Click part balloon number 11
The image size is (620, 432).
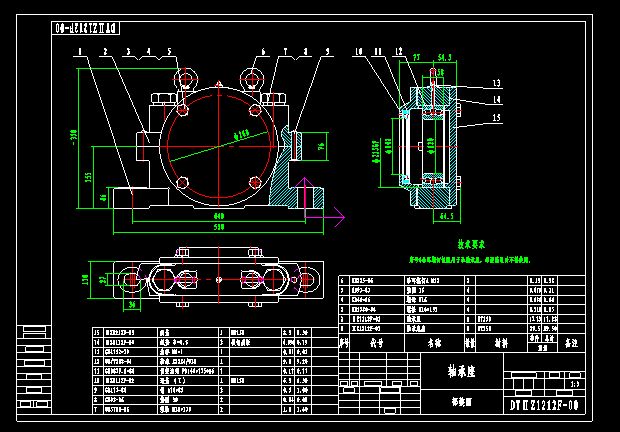pyautogui.click(x=378, y=52)
